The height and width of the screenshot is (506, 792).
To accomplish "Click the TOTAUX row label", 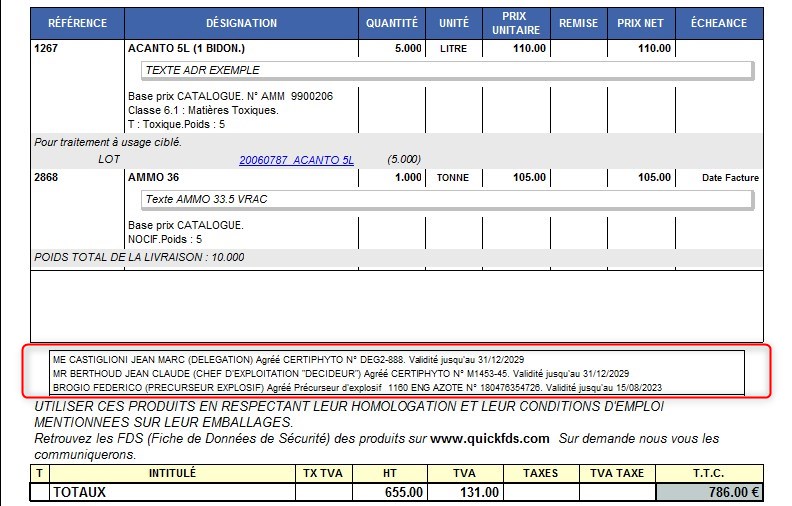I will [79, 492].
